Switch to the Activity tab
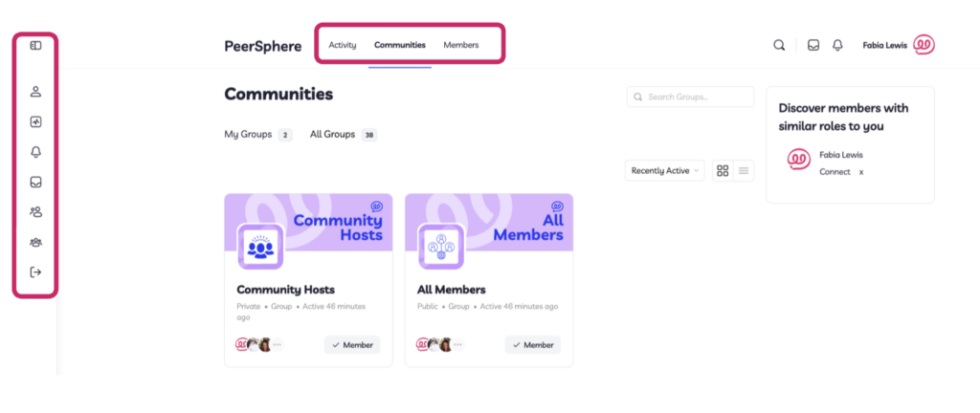 point(343,45)
